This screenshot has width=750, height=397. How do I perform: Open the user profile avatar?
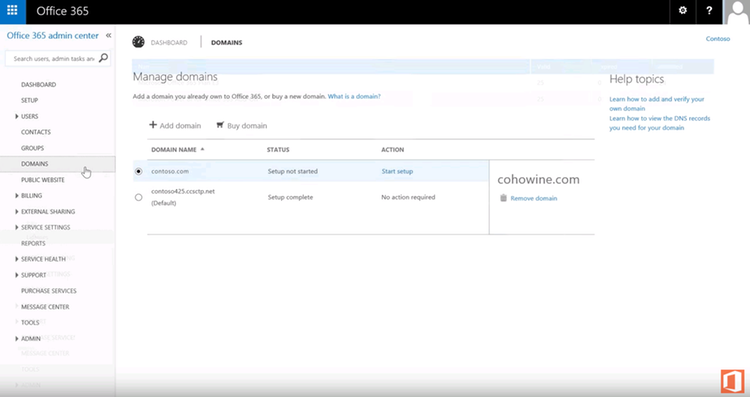737,12
